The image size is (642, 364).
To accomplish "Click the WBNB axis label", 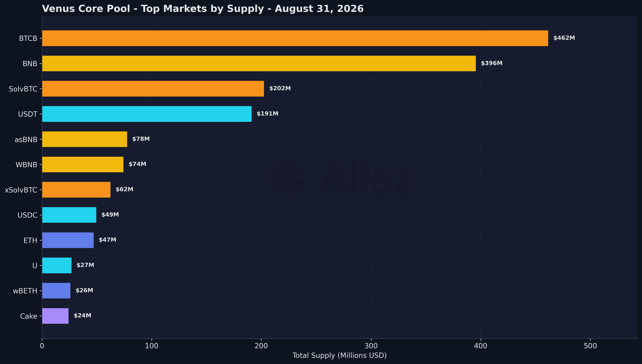I will (x=27, y=165).
